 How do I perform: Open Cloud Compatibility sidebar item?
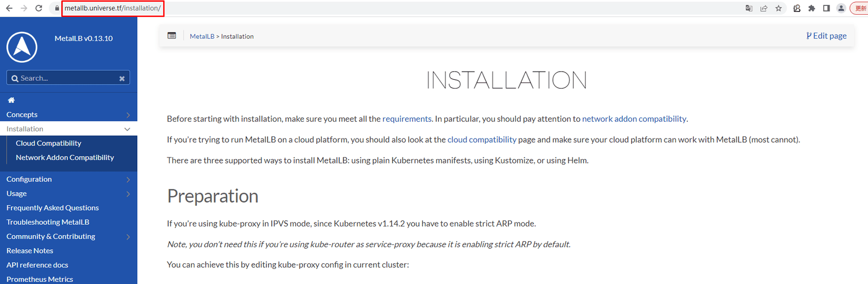point(48,143)
